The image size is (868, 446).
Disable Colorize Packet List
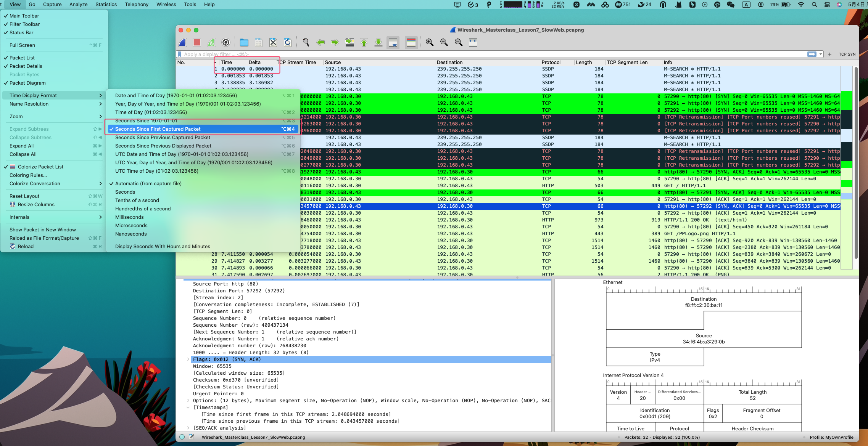(40, 167)
